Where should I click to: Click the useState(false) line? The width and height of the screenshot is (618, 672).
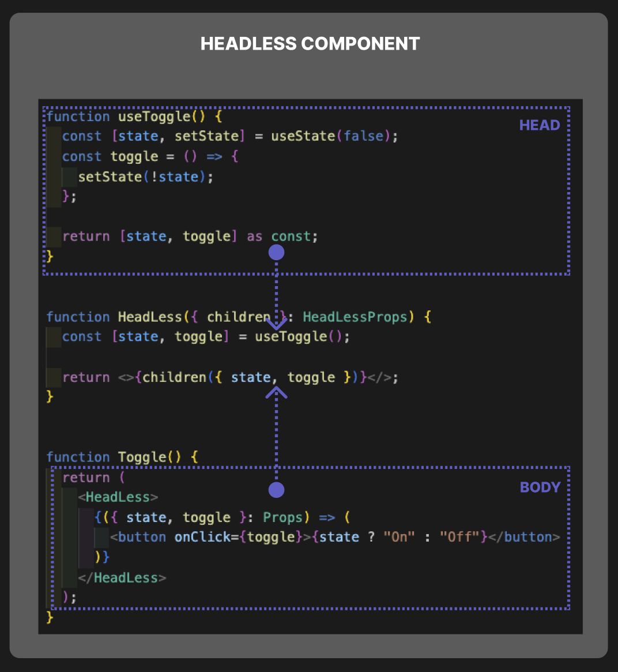[230, 136]
